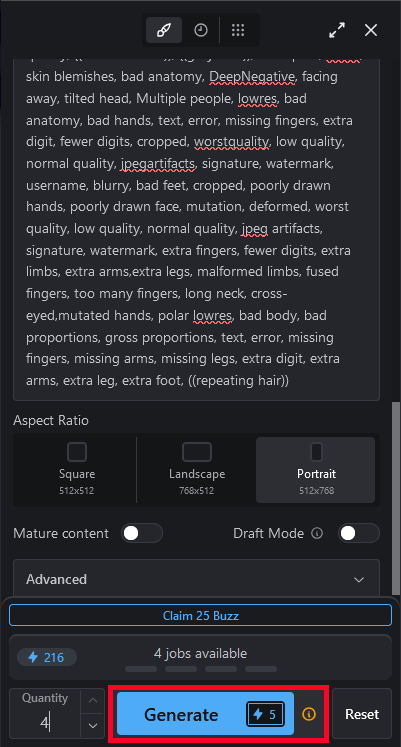Open the queue clock icon tab
The width and height of the screenshot is (401, 747).
(x=200, y=30)
